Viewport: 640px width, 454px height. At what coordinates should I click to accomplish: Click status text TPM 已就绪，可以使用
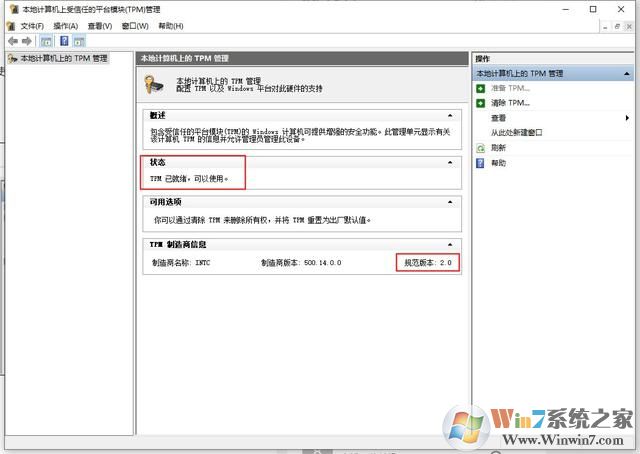tap(189, 179)
